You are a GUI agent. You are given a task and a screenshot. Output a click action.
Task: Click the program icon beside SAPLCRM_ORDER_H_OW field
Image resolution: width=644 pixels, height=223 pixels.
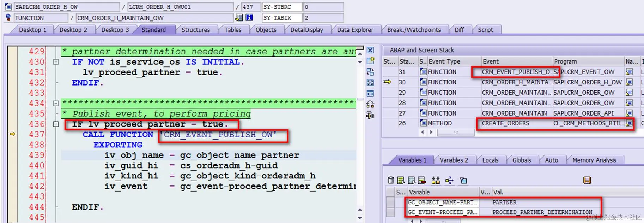[x=8, y=7]
